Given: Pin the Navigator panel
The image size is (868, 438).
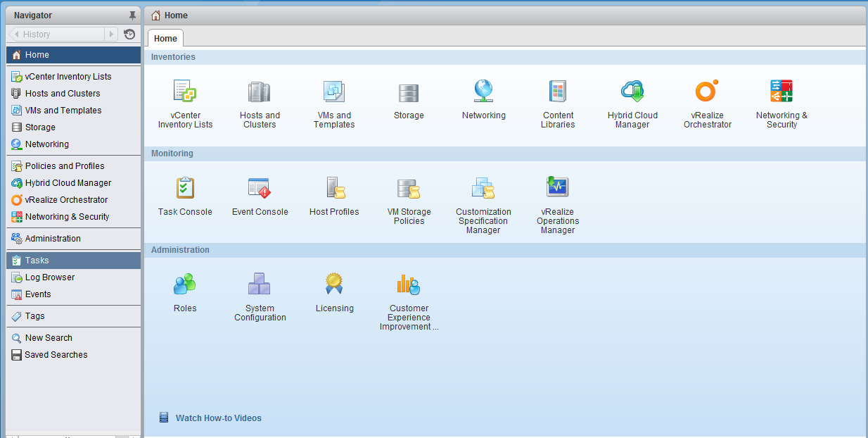Looking at the screenshot, I should pos(132,15).
